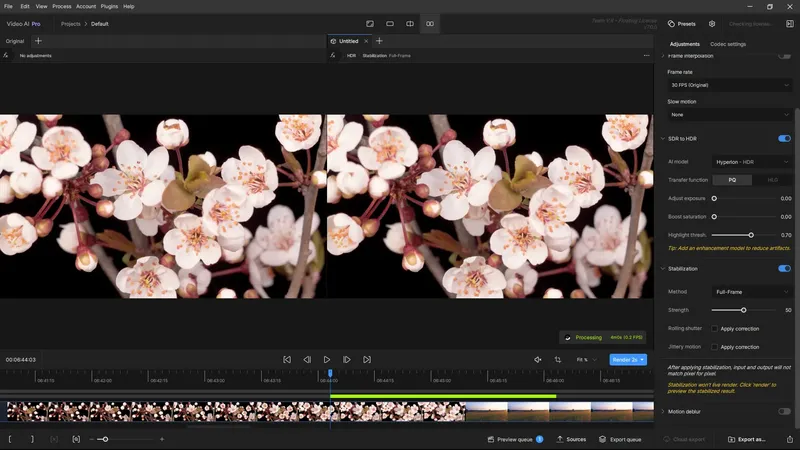Open the Process menu
Viewport: 800px width, 450px height.
point(61,6)
